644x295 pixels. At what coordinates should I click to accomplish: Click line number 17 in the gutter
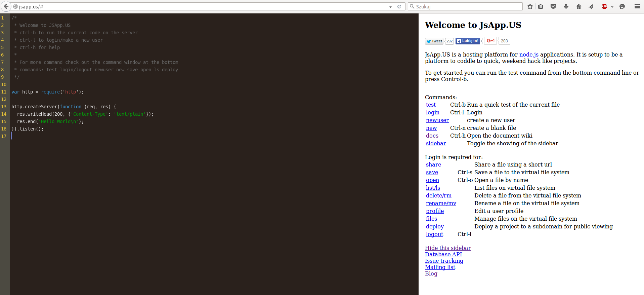click(x=4, y=136)
